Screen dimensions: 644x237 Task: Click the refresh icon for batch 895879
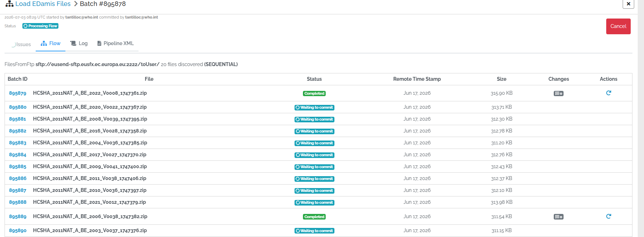point(608,93)
